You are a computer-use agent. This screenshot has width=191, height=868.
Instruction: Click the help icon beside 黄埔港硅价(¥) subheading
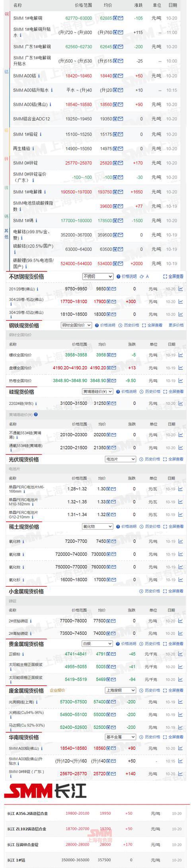[36, 414]
